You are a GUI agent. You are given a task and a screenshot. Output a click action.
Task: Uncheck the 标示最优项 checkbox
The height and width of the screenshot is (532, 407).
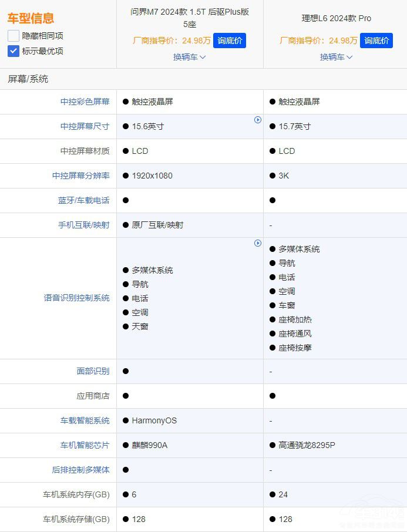point(14,51)
